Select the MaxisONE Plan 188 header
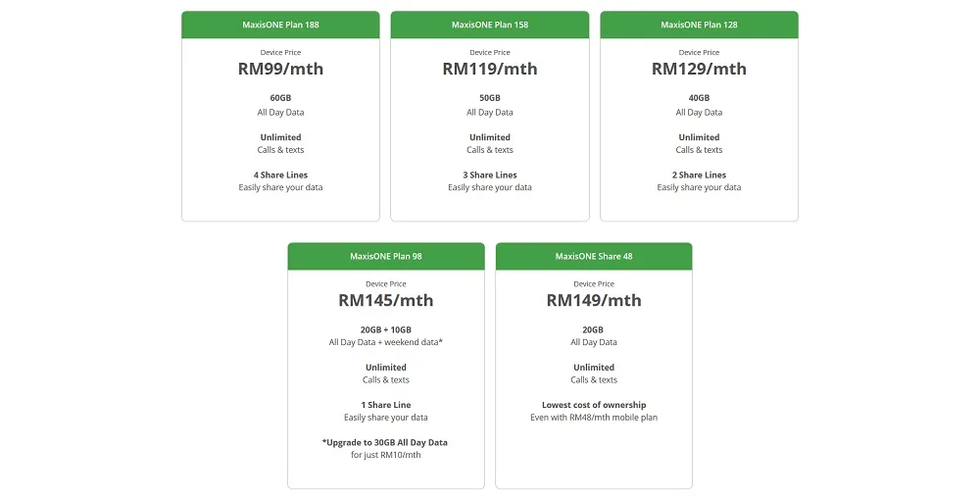The height and width of the screenshot is (497, 980). [280, 25]
